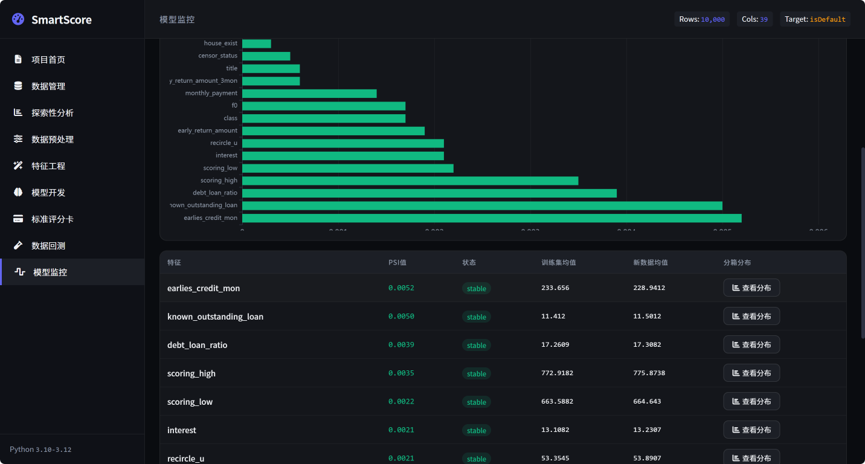This screenshot has width=865, height=464.
Task: Click the Python 3.10-3.12 footer text
Action: pos(40,450)
